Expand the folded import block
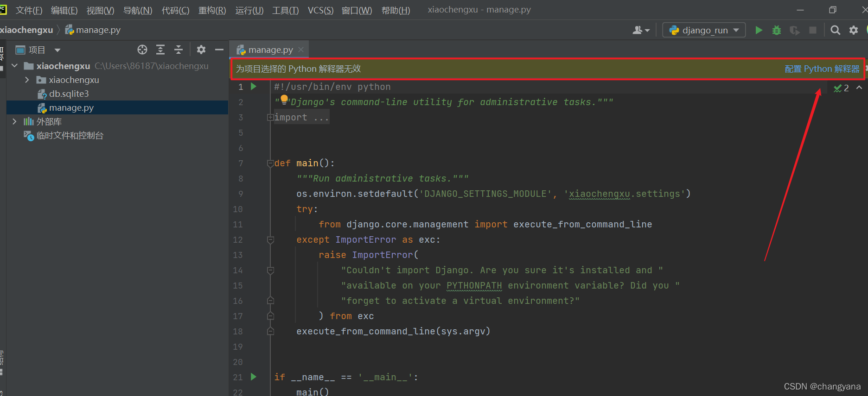The height and width of the screenshot is (396, 868). click(270, 118)
